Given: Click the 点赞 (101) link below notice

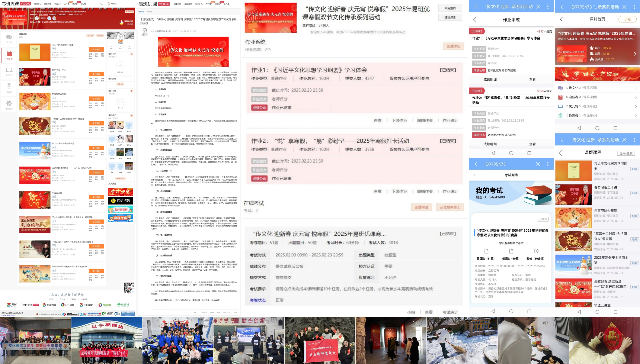Looking at the screenshot, I should (x=227, y=312).
